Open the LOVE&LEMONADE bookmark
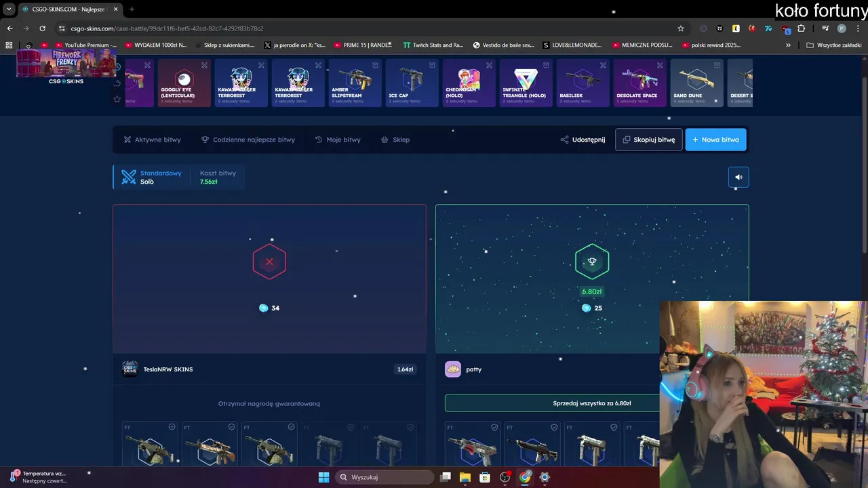Image resolution: width=868 pixels, height=488 pixels. point(572,45)
